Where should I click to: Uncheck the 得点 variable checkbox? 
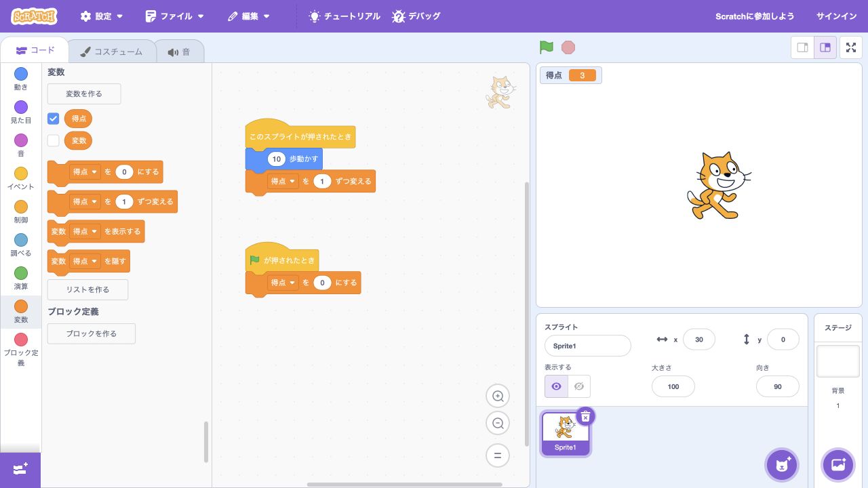pyautogui.click(x=54, y=119)
